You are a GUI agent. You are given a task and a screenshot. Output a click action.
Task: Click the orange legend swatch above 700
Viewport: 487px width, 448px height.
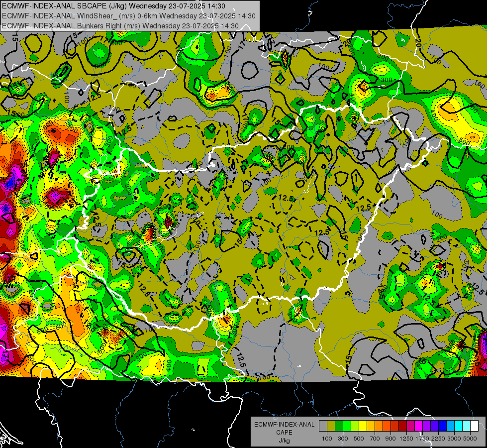click(379, 426)
